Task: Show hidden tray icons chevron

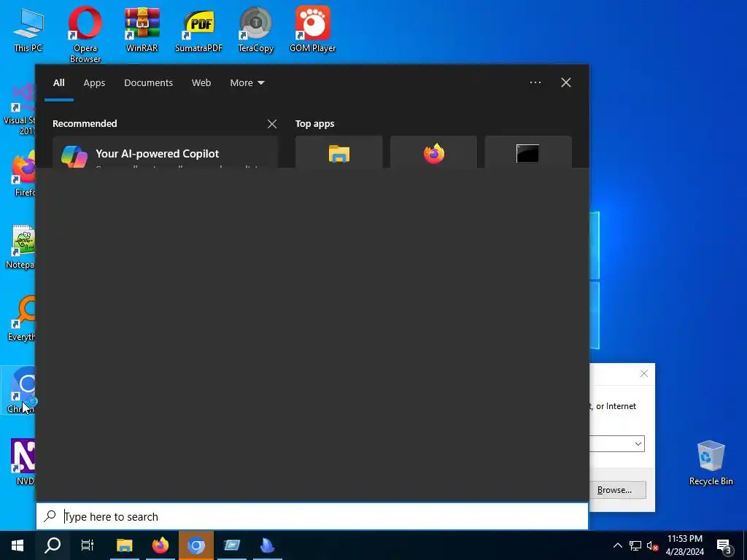Action: (x=617, y=545)
